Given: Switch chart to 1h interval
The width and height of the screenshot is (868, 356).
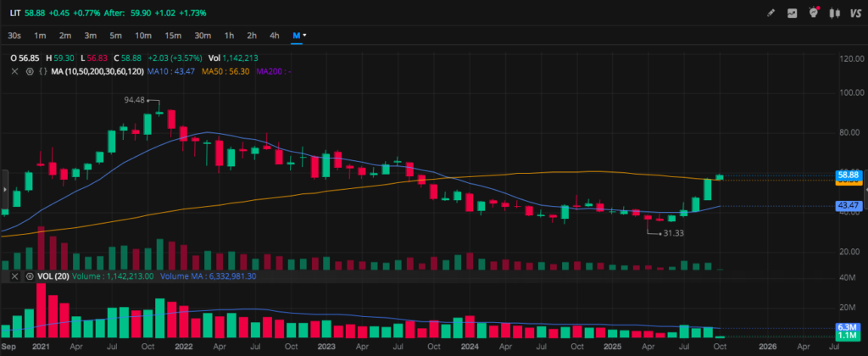Looking at the screenshot, I should [229, 36].
